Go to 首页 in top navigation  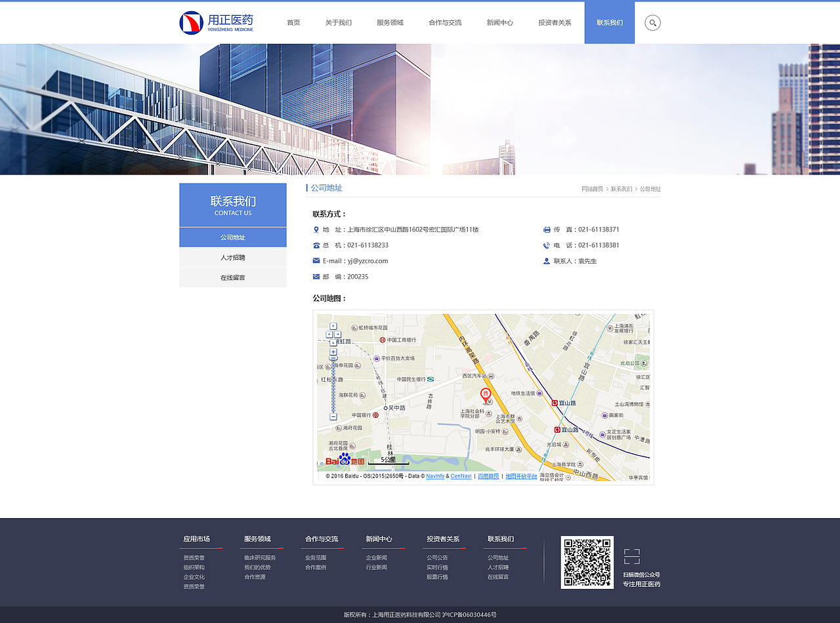click(x=293, y=23)
